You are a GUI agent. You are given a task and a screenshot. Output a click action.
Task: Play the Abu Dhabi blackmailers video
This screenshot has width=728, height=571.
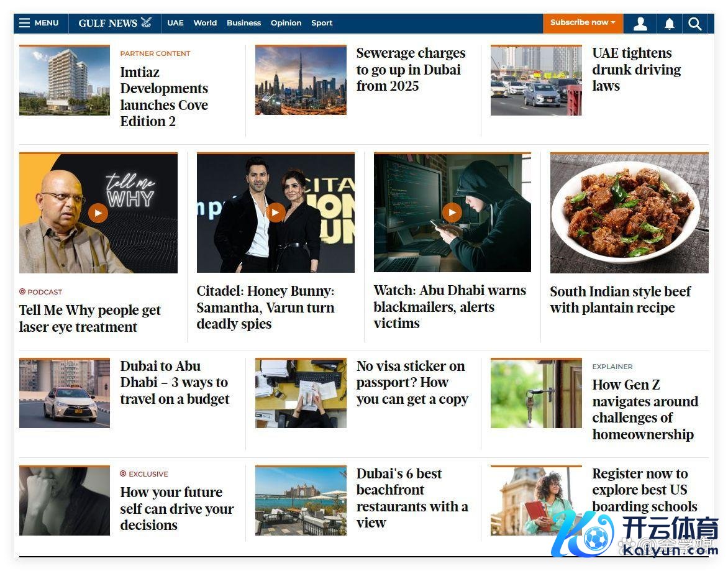(x=452, y=212)
